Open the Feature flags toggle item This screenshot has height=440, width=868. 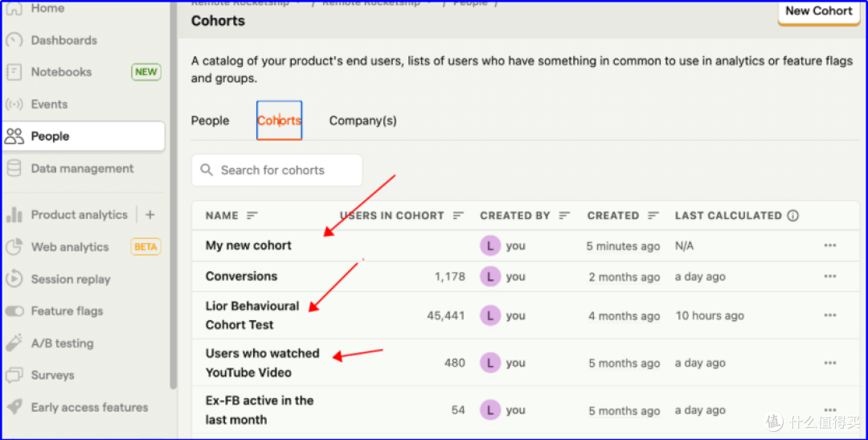pos(84,310)
